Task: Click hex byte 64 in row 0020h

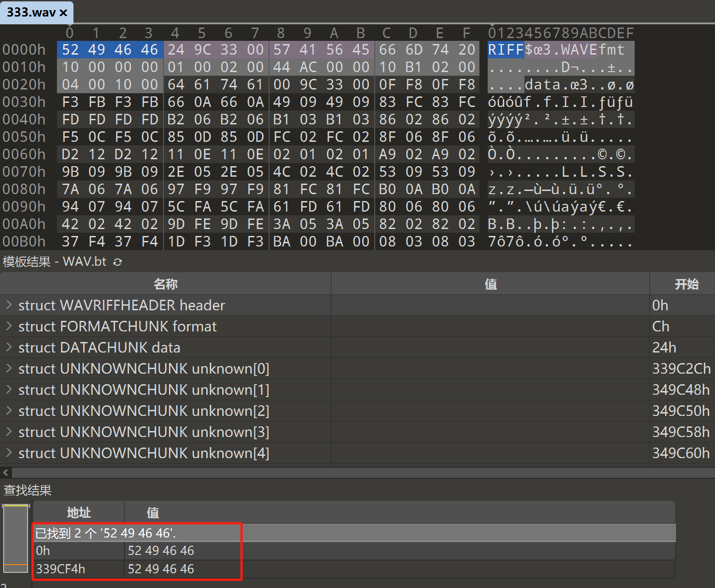Action: (x=176, y=84)
